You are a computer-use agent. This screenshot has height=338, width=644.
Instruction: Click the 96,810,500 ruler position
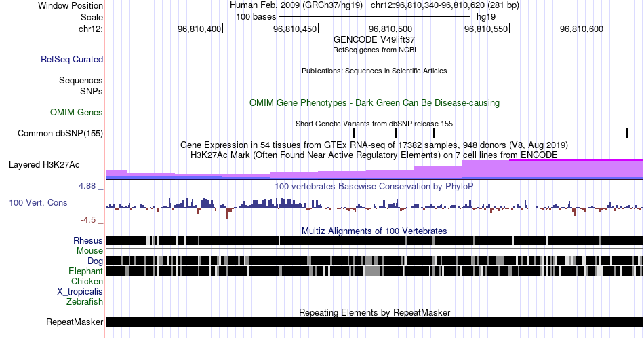click(390, 29)
